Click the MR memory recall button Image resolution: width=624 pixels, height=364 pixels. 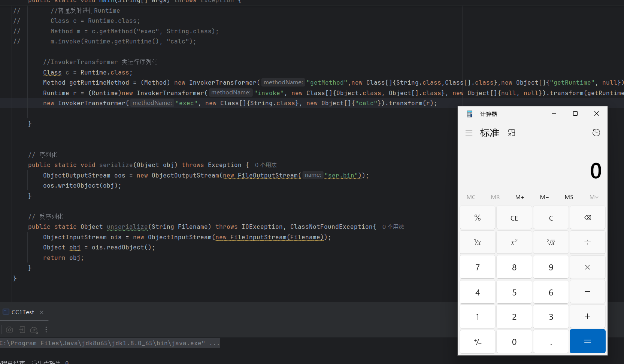(x=496, y=197)
